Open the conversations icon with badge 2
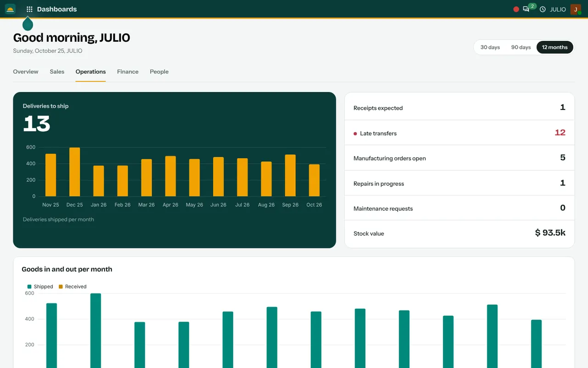 526,9
